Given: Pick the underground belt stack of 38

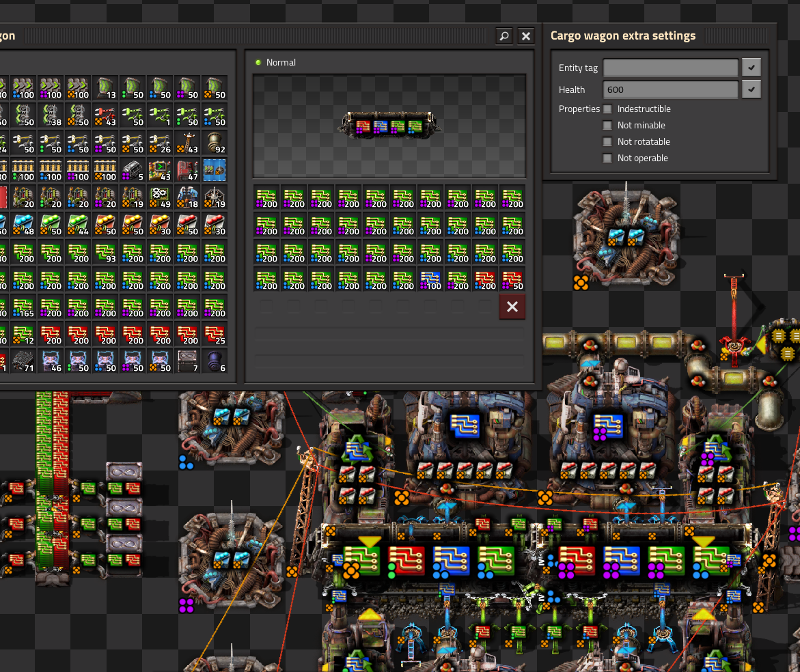Looking at the screenshot, I should (51, 115).
